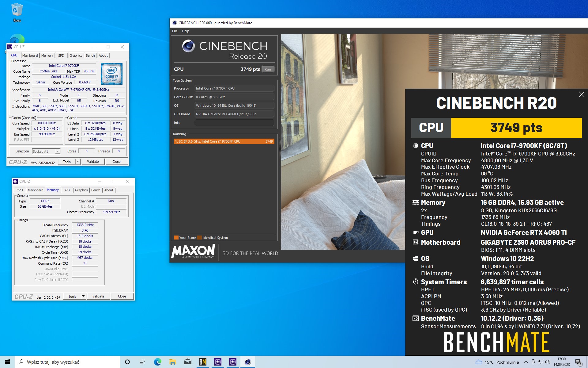Screen dimensions: 588x368
Task: Open the Cinebench Help menu
Action: click(x=185, y=31)
